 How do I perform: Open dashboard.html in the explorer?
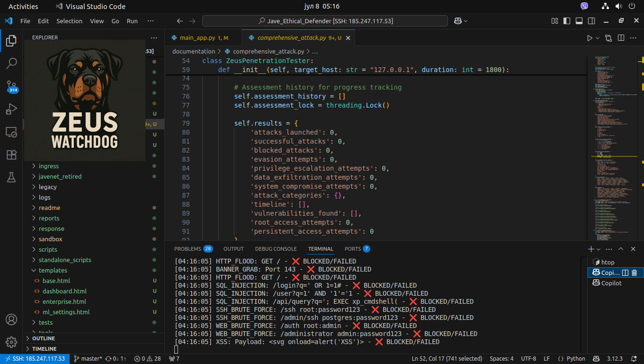[64, 291]
